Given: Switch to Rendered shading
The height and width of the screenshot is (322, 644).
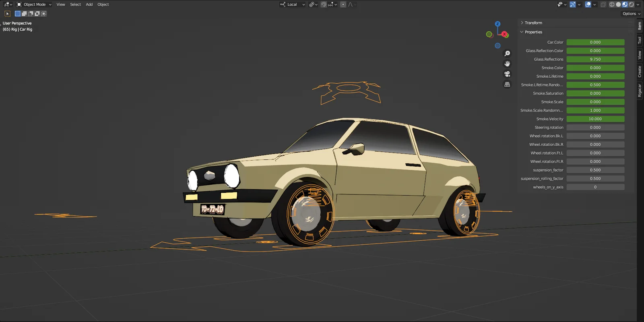Looking at the screenshot, I should coord(631,4).
